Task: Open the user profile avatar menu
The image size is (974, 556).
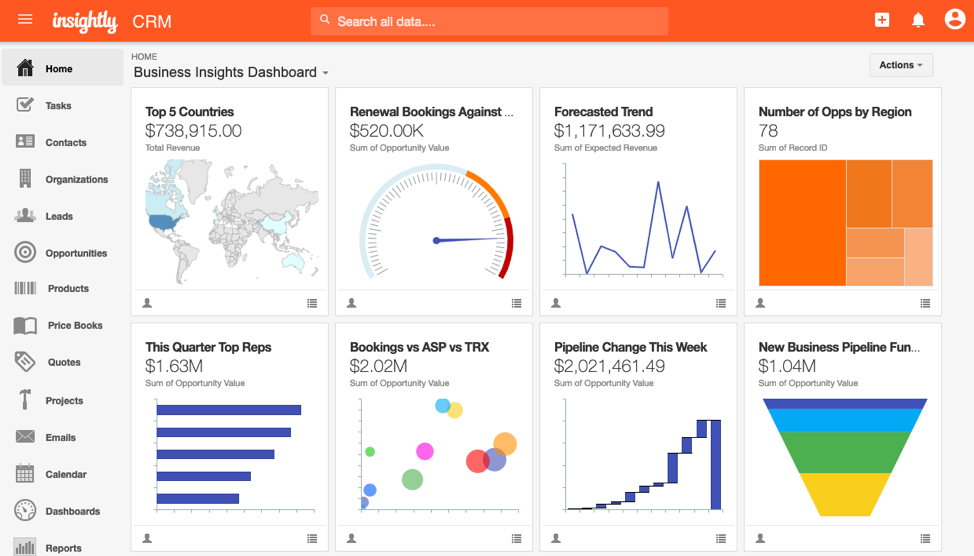Action: click(955, 19)
